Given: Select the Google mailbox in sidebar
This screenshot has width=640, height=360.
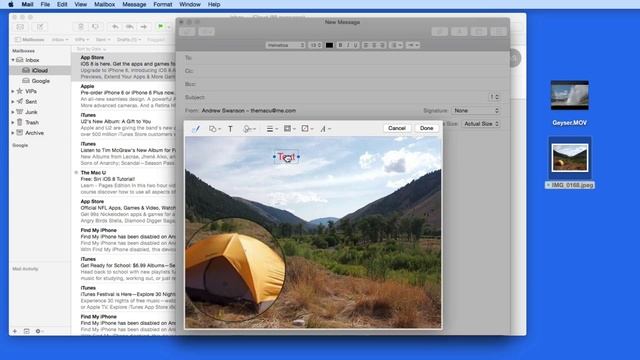Looking at the screenshot, I should (x=40, y=81).
